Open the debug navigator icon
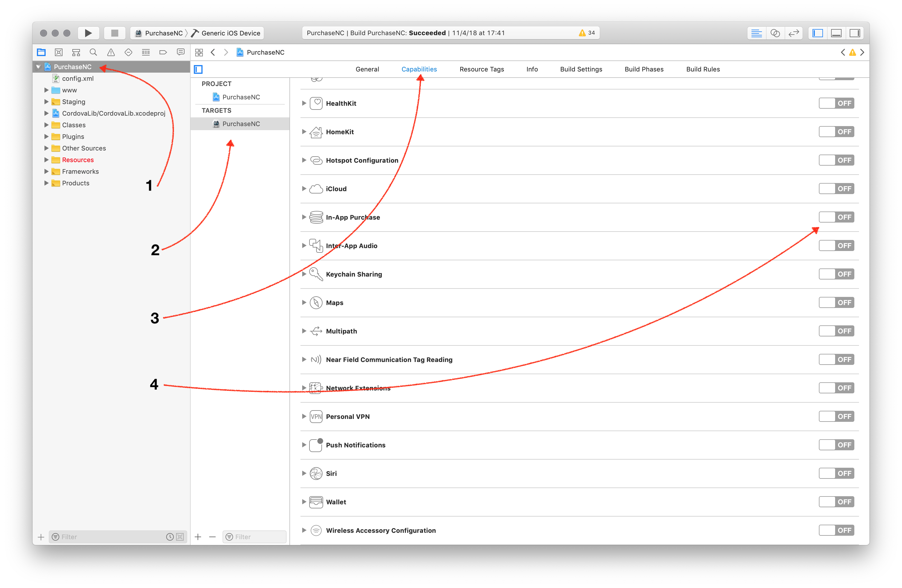902x588 pixels. [146, 52]
